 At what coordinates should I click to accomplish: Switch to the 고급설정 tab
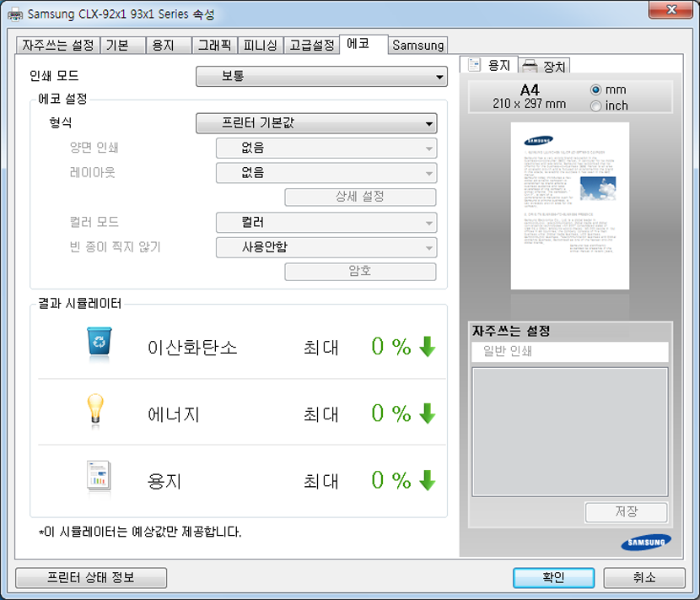coord(311,45)
